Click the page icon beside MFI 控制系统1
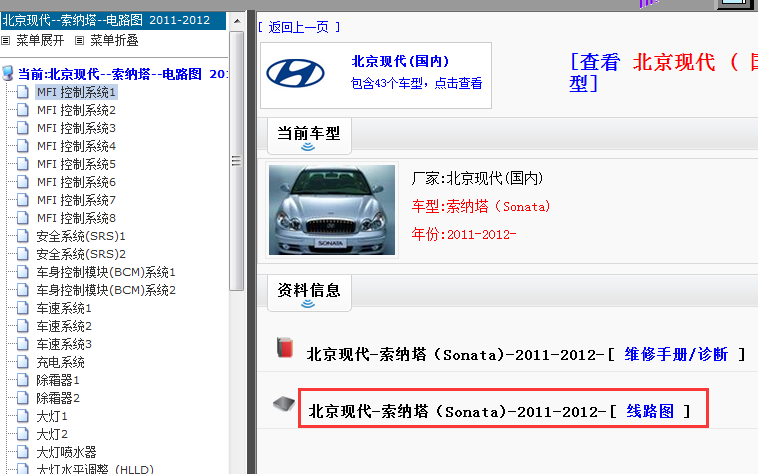This screenshot has height=474, width=758. point(23,92)
